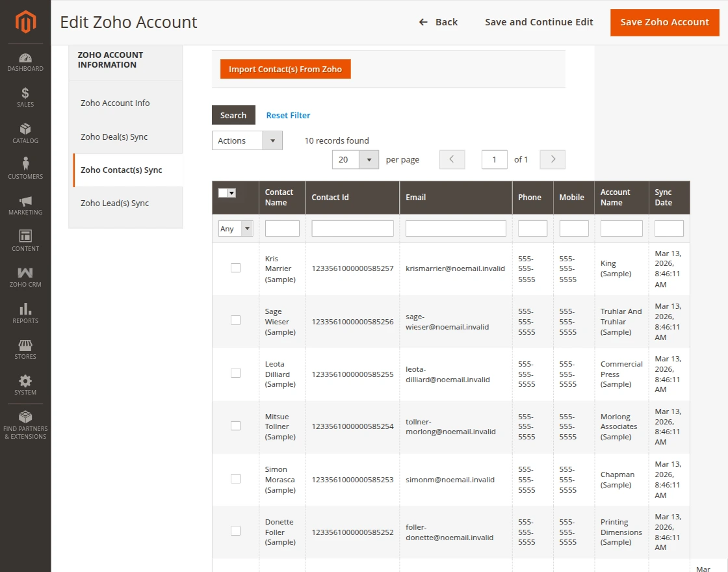Click the Contact Id filter field
Viewport: 728px width, 572px height.
(352, 228)
